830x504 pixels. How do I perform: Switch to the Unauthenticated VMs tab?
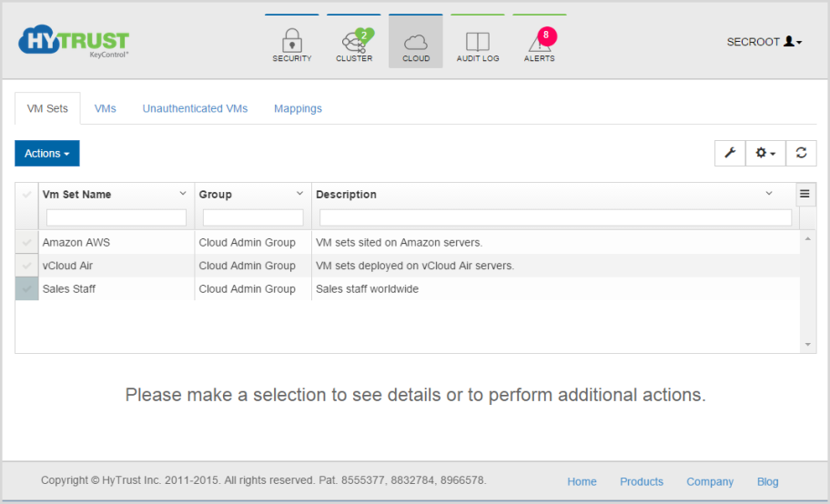tap(195, 108)
